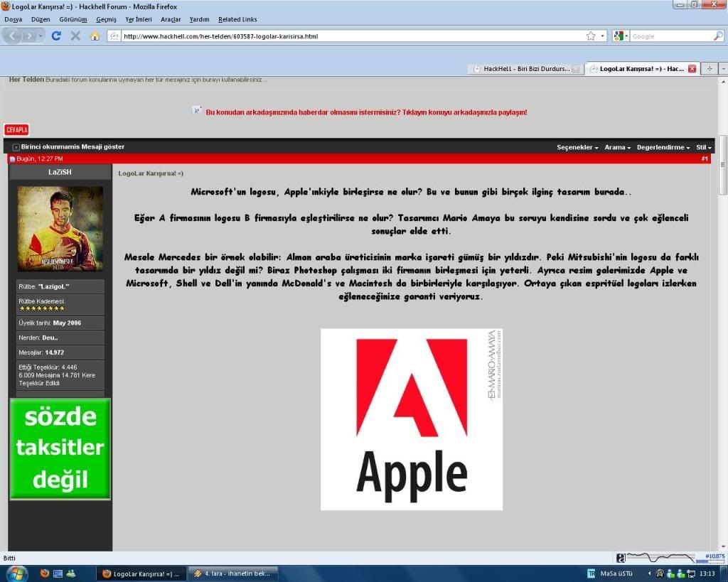Viewport: 728px width, 582px height.
Task: Open the history dropdown next to forward arrow
Action: tap(41, 36)
